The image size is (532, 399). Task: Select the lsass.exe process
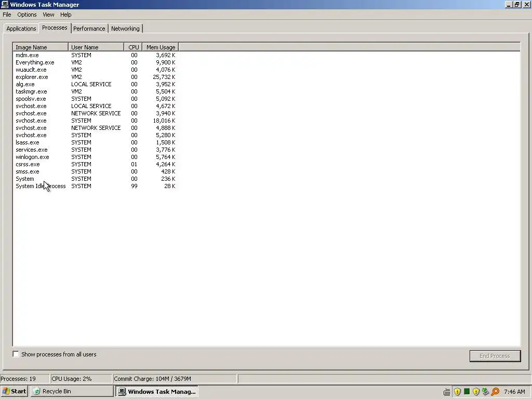coord(96,142)
